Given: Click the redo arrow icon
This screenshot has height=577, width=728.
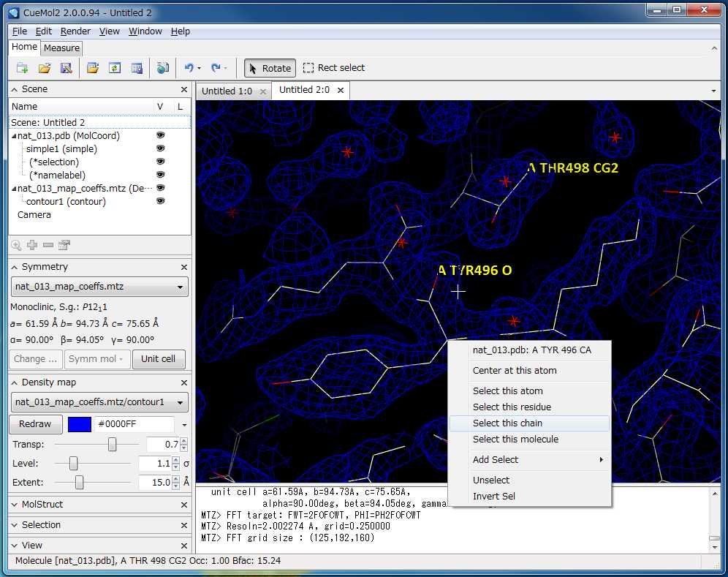Looking at the screenshot, I should (x=216, y=68).
